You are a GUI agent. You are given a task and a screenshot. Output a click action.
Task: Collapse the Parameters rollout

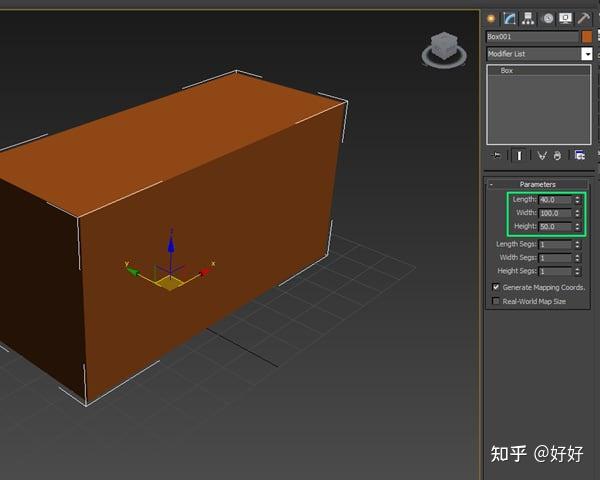point(537,184)
